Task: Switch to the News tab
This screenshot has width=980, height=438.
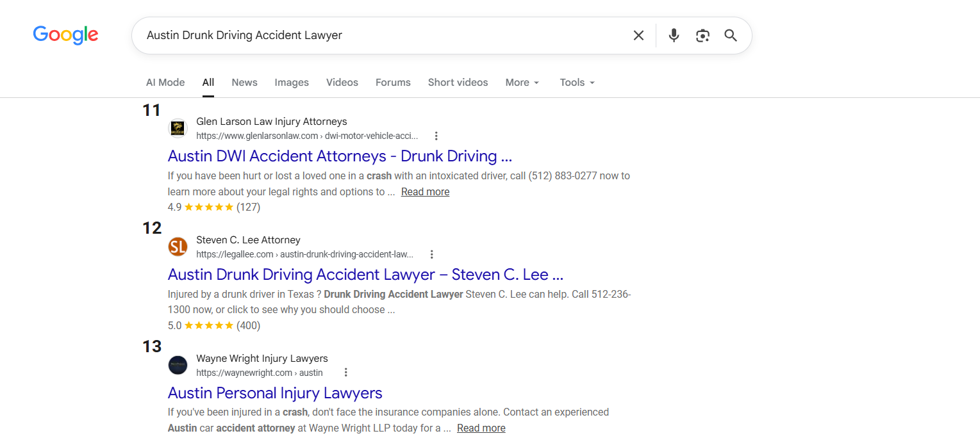Action: click(x=244, y=83)
